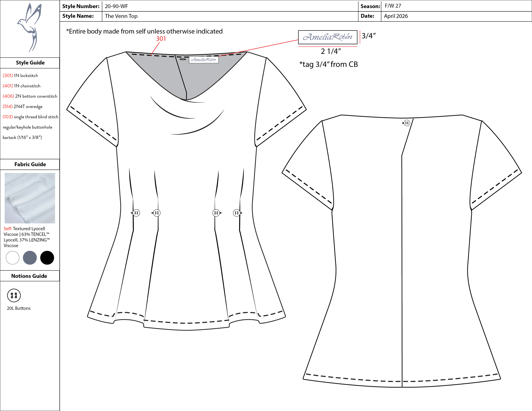Screen dimensions: 532x411
Task: Click the (406) 2N bottom coverstitch entry
Action: click(x=30, y=96)
